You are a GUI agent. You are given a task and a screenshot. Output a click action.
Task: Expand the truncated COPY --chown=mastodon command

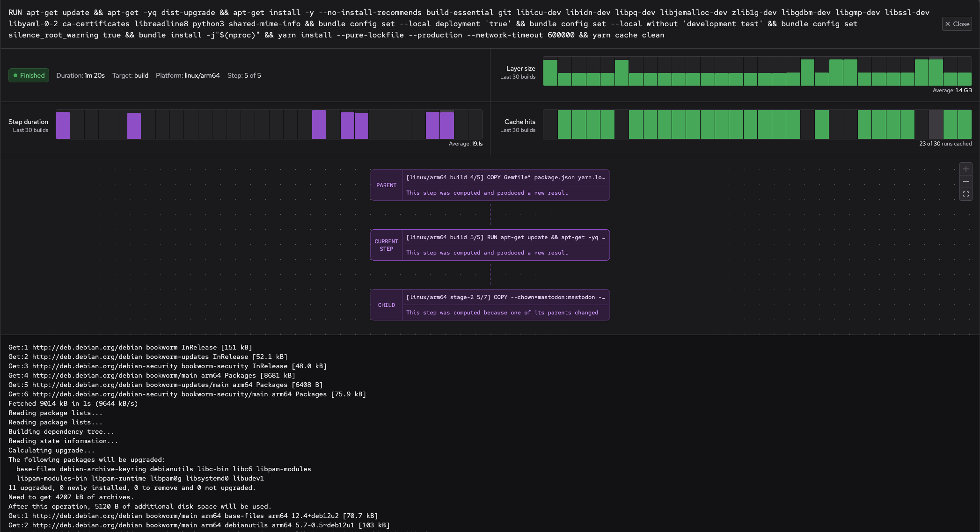point(604,297)
